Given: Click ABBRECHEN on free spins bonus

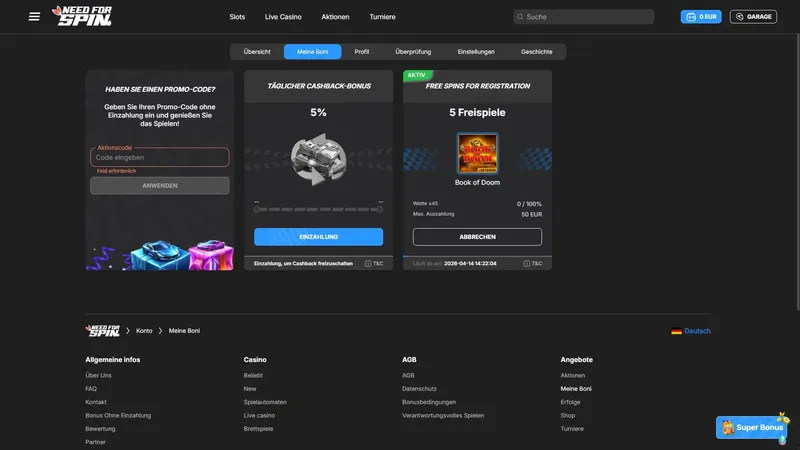Looking at the screenshot, I should coord(477,237).
